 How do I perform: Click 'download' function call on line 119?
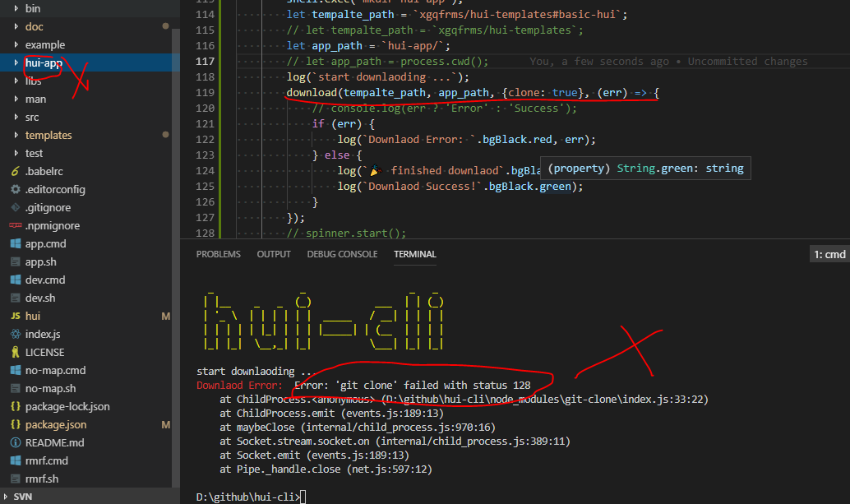click(312, 93)
